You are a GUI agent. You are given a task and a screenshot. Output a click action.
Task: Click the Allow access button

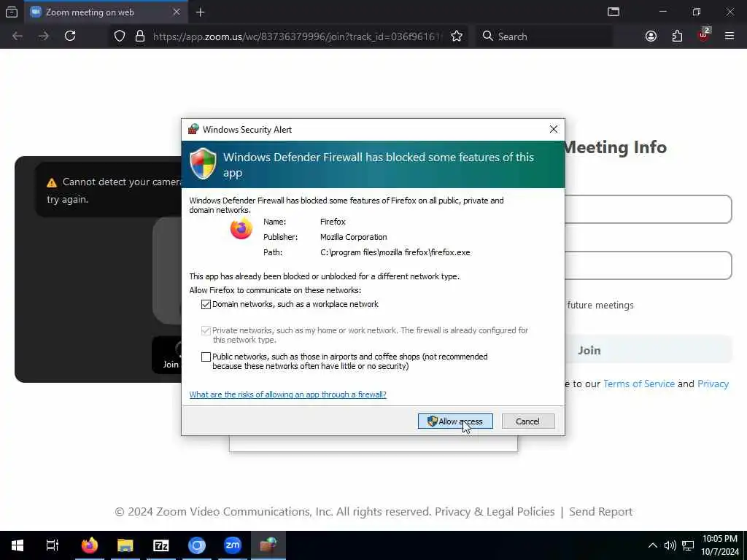(x=455, y=421)
